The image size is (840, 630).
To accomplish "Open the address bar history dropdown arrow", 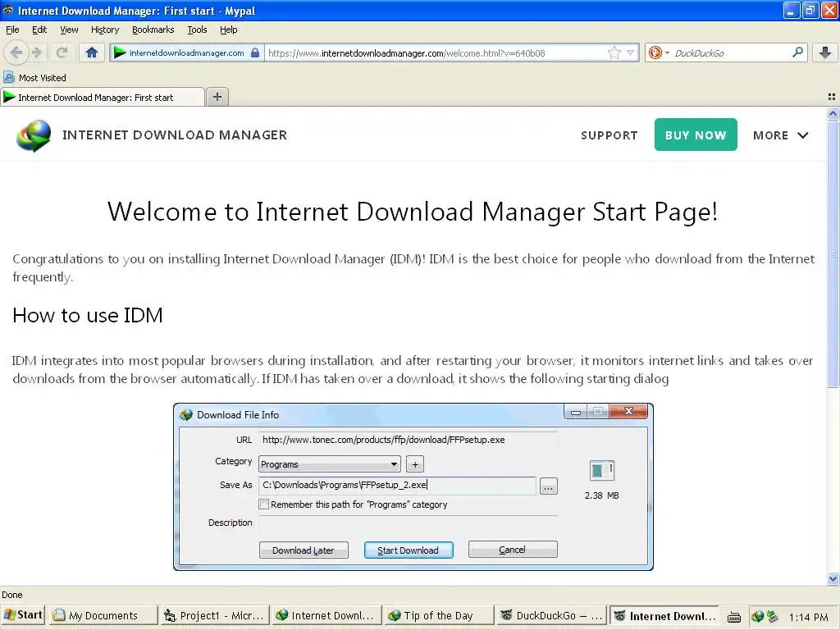I will coord(631,52).
